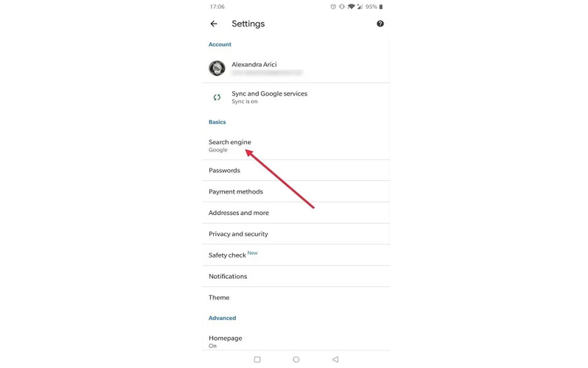Tap the Alexandra Arici profile avatar
Screen dimensions: 588x368
(x=217, y=68)
